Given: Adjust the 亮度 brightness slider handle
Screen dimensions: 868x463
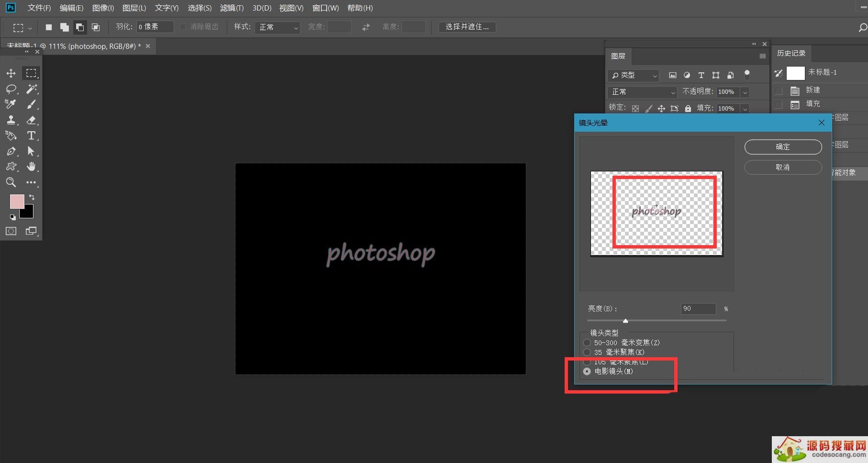Looking at the screenshot, I should tap(625, 321).
